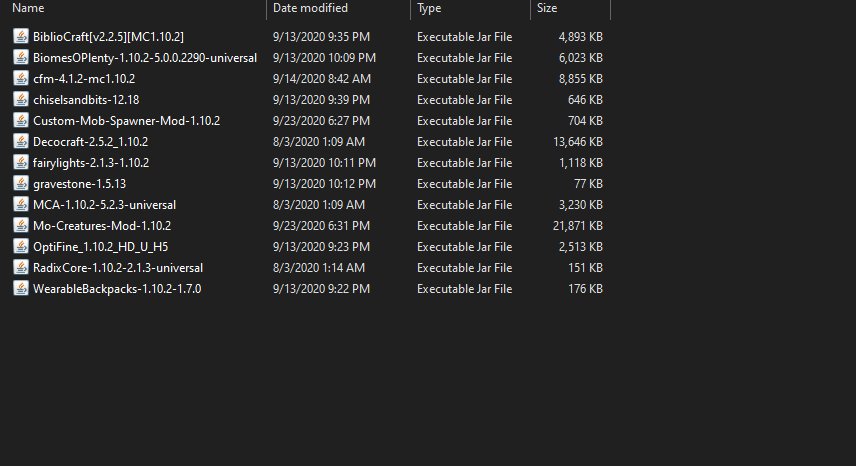Click the 151 KB size value

pyautogui.click(x=585, y=268)
